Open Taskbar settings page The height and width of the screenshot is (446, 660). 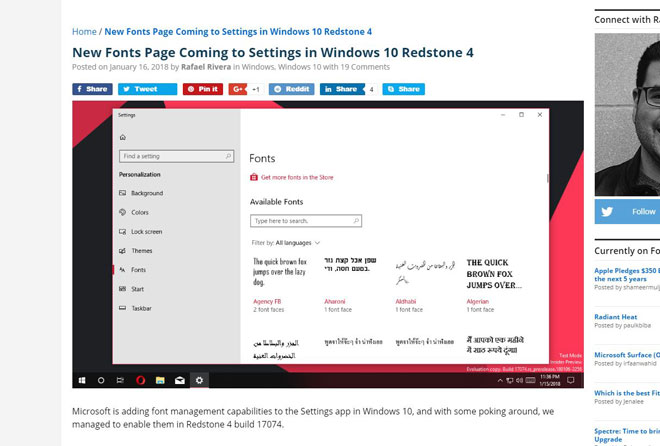141,308
